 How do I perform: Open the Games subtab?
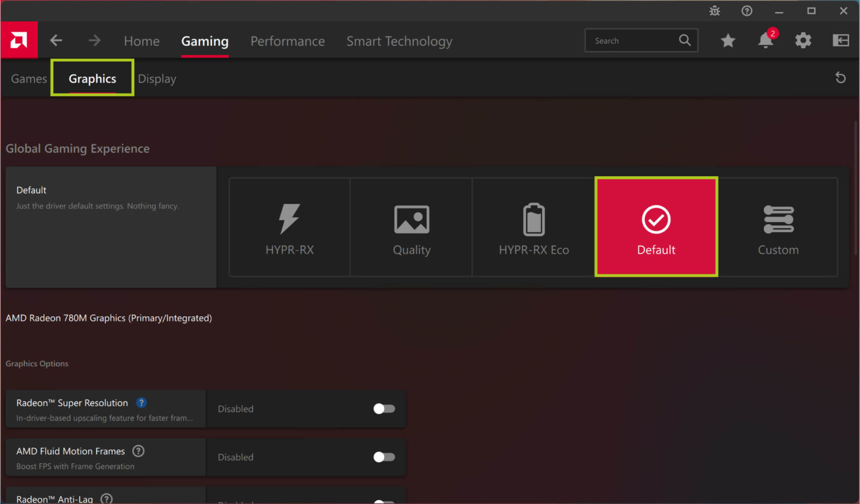click(x=28, y=78)
